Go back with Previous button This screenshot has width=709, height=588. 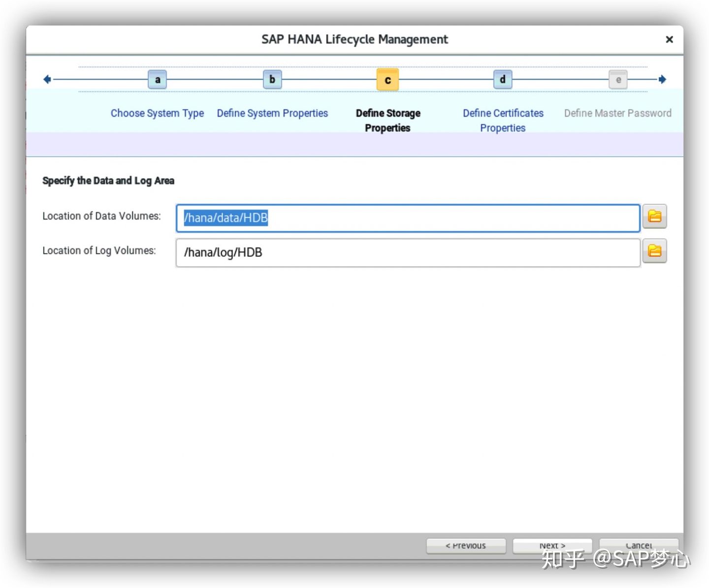tap(466, 546)
